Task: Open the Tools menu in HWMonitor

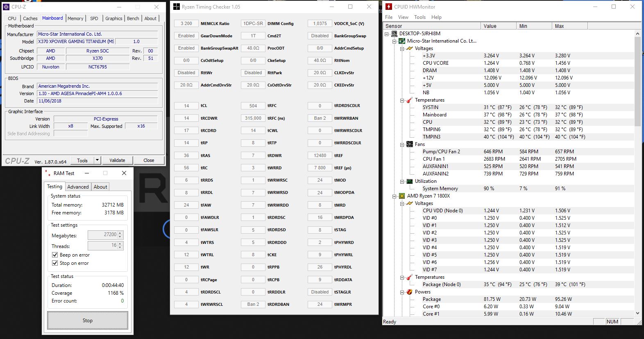Action: point(420,17)
